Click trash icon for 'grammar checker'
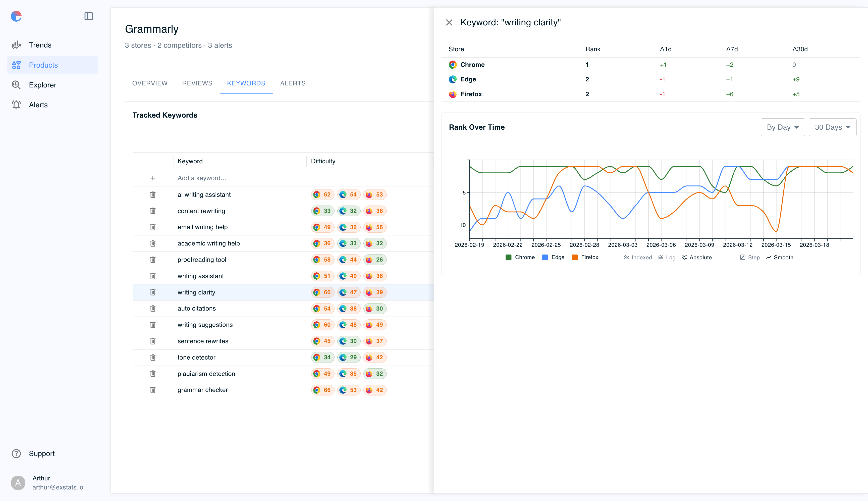 pos(153,390)
